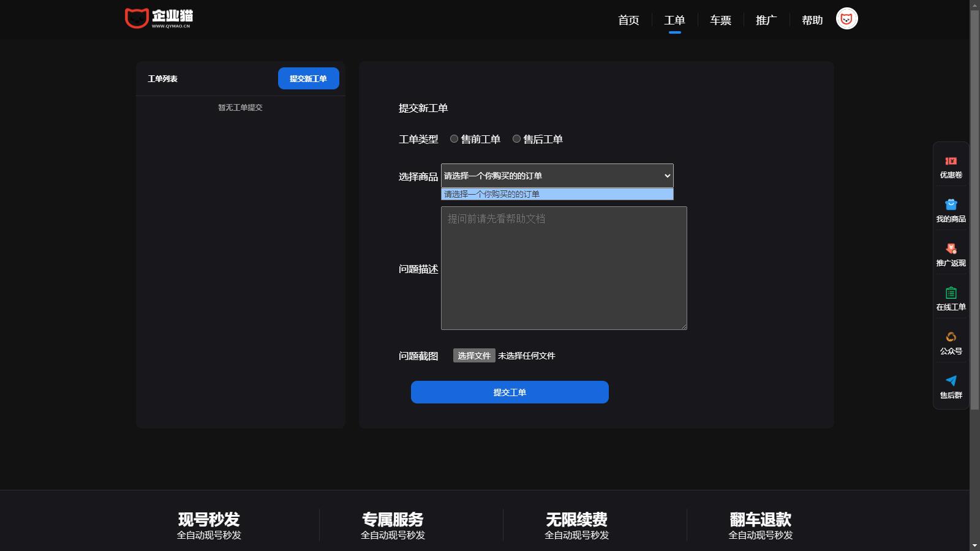
Task: Open 车票 navigation item
Action: 720,20
